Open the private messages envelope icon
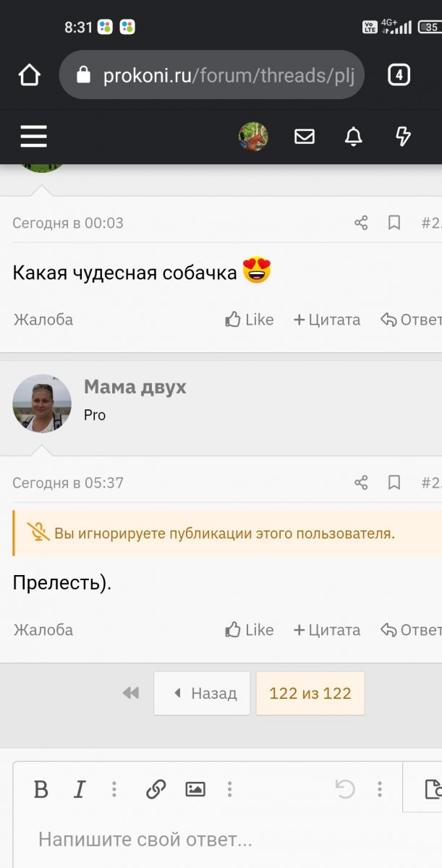The height and width of the screenshot is (868, 442). click(305, 136)
